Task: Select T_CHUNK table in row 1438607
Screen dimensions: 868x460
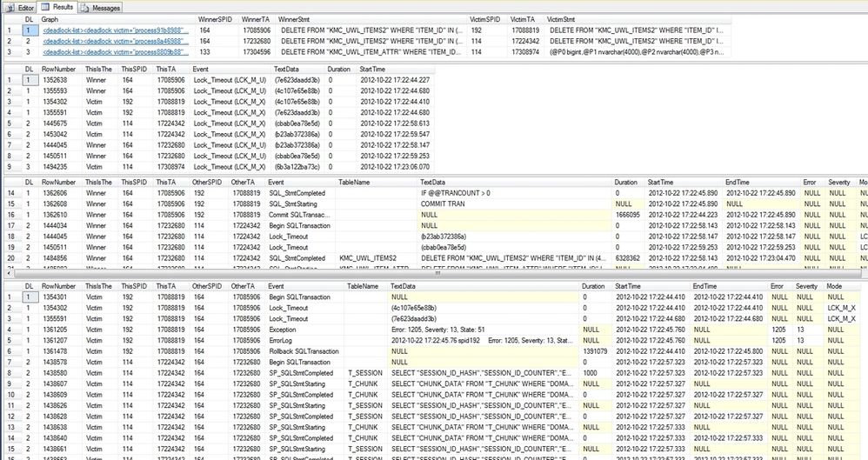Action: tap(366, 383)
